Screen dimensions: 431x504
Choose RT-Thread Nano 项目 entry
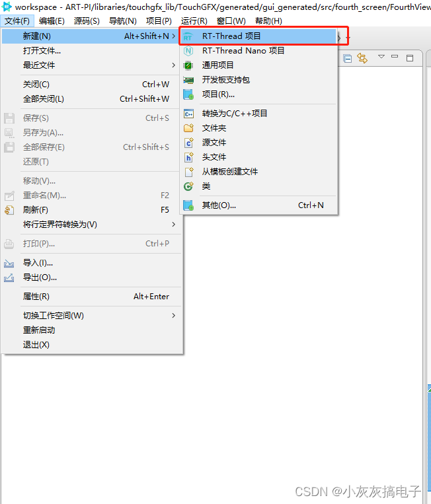[258, 51]
